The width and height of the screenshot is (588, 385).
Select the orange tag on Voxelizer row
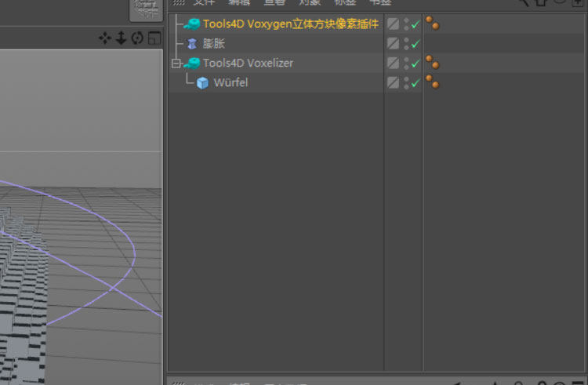433,62
